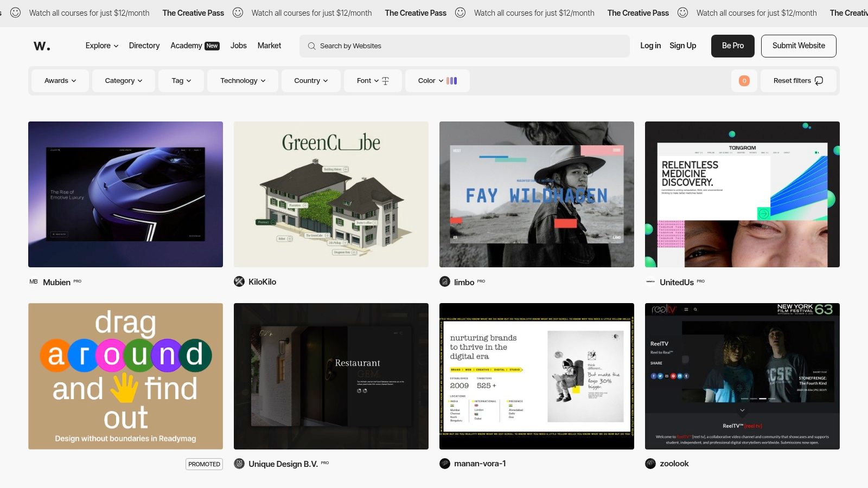Click the color bars swatch on the Color filter

452,80
